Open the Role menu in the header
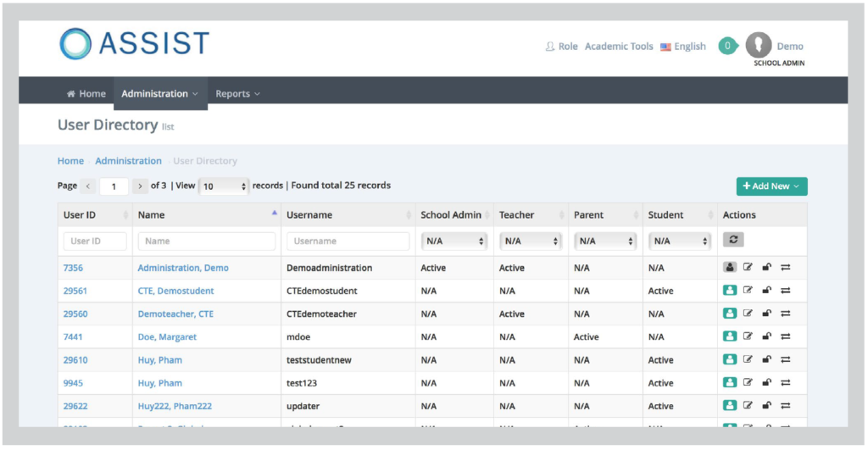 tap(561, 47)
